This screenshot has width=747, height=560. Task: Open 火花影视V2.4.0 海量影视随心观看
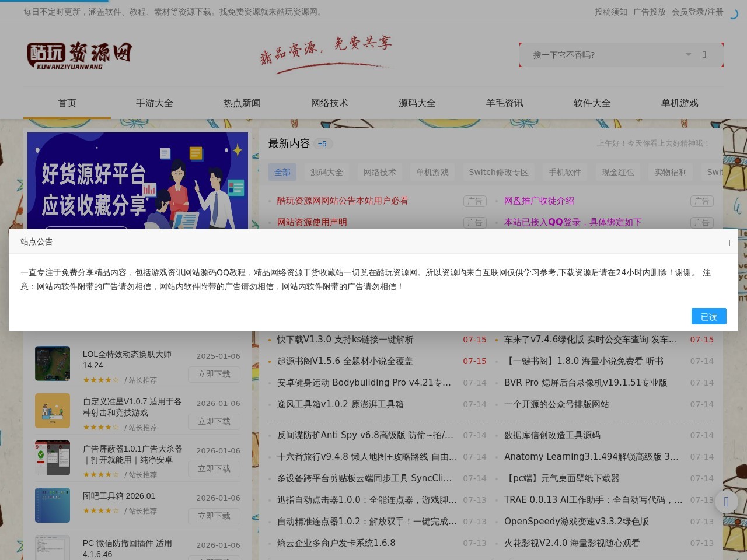click(572, 543)
